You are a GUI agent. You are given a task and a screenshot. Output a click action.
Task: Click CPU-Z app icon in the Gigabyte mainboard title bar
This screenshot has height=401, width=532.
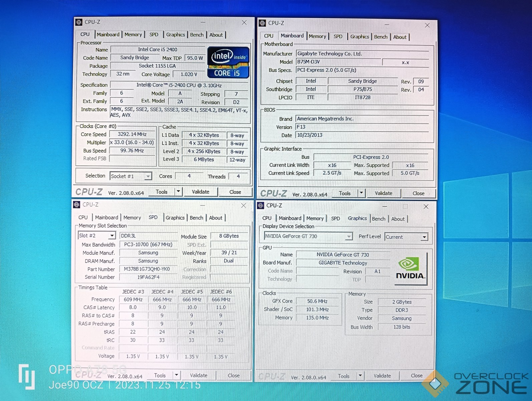(x=262, y=23)
